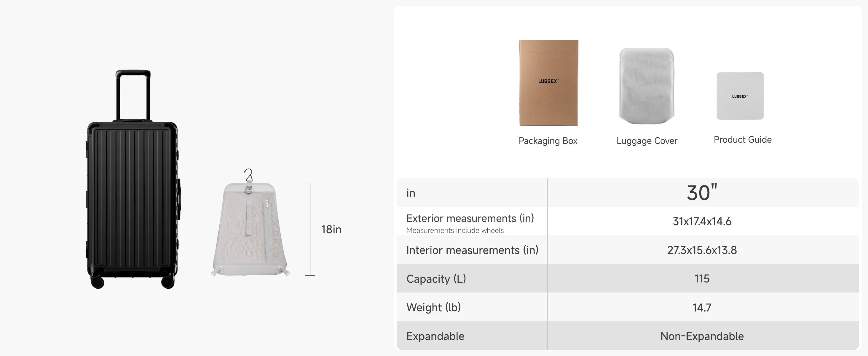The image size is (868, 356).
Task: Click the 14.7 weight value
Action: coord(702,307)
